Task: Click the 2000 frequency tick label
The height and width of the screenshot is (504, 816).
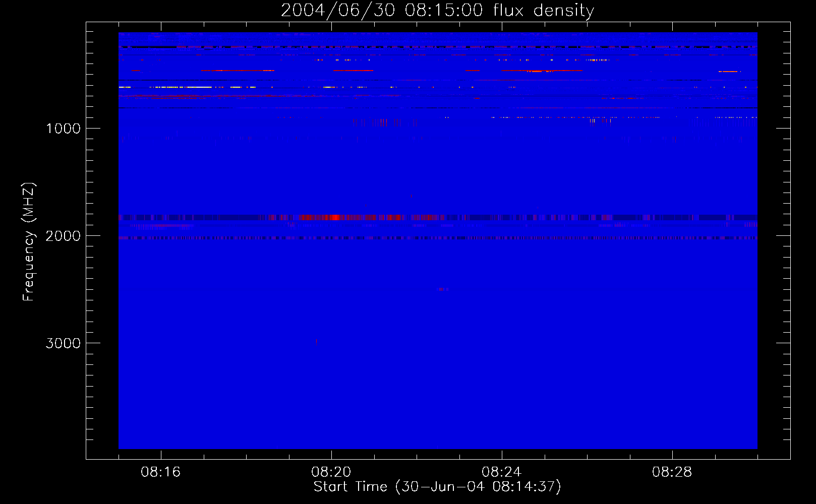Action: [63, 236]
